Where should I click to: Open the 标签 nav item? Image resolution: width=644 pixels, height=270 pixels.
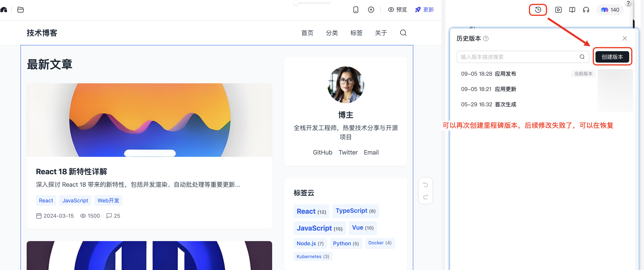(356, 33)
